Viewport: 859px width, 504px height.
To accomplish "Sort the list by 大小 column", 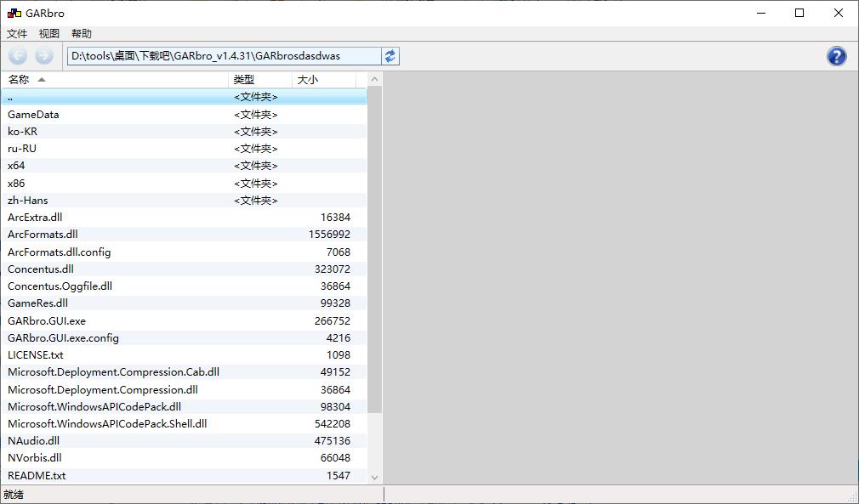I will [324, 80].
